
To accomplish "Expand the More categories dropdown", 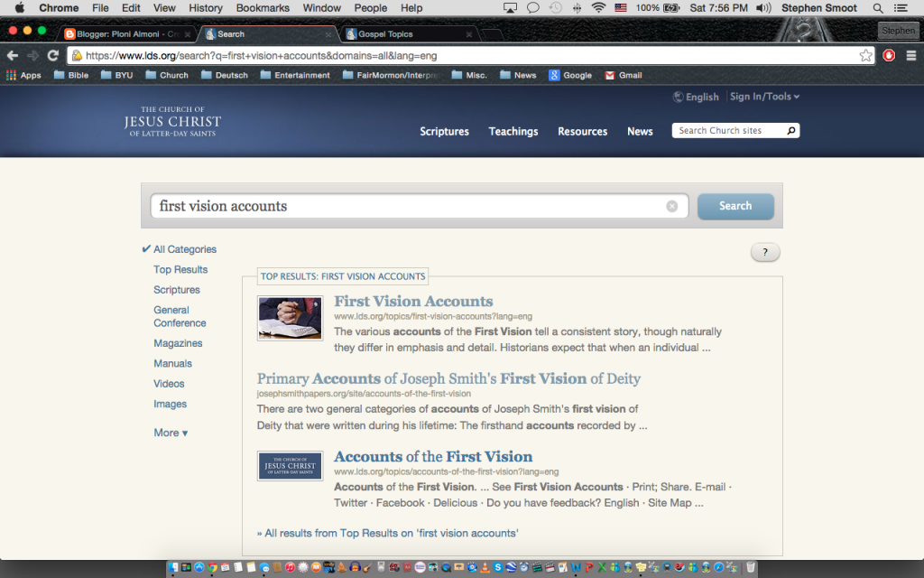I will click(171, 433).
